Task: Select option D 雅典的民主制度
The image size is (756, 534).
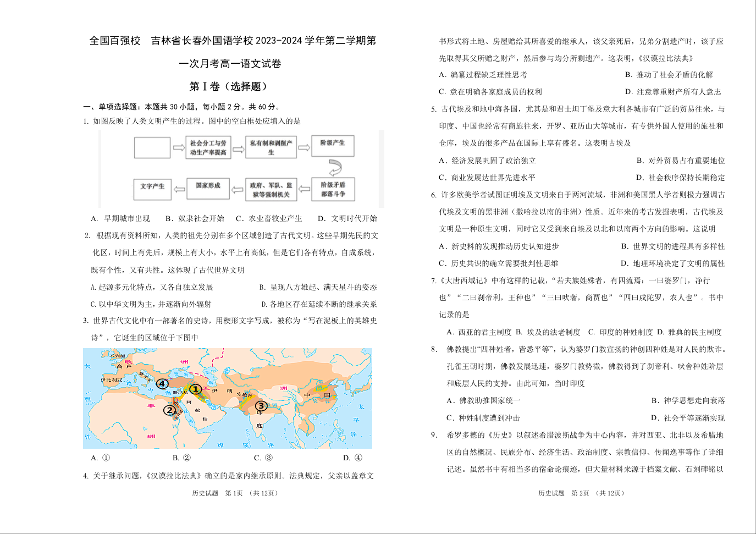Action: tap(689, 332)
